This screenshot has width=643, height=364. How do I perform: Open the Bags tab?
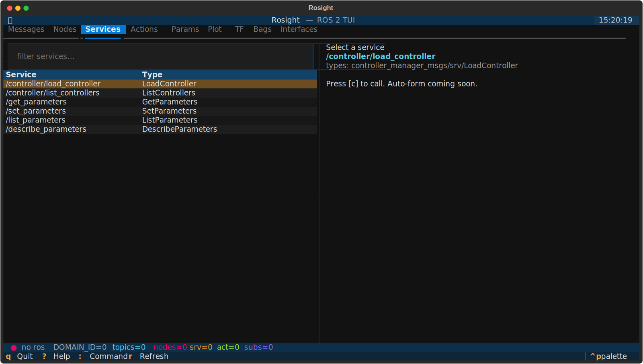(x=262, y=29)
